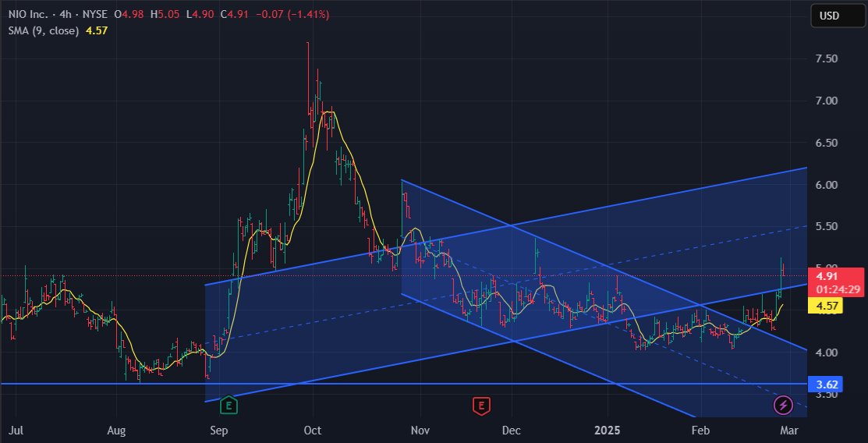868x443 pixels.
Task: Click the current price label 4.91
Action: pyautogui.click(x=825, y=276)
